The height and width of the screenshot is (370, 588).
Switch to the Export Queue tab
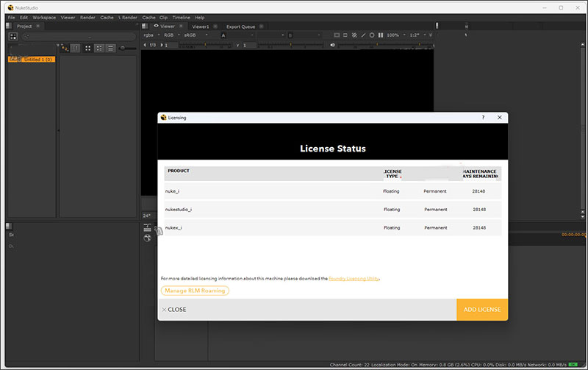point(241,26)
